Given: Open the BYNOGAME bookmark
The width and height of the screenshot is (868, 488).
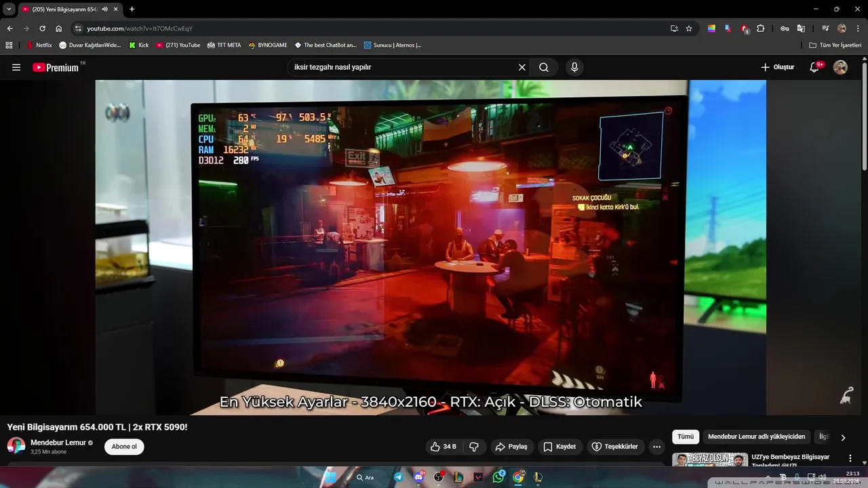Looking at the screenshot, I should click(x=268, y=45).
